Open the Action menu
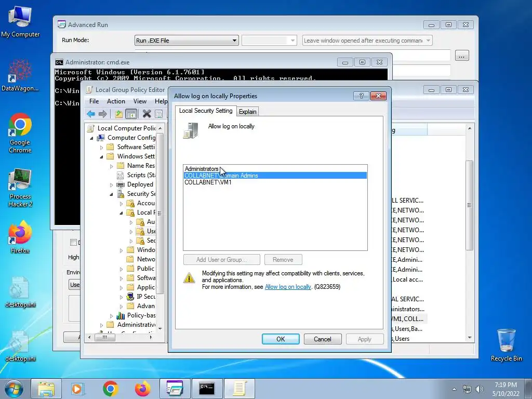The width and height of the screenshot is (532, 399). [x=116, y=101]
